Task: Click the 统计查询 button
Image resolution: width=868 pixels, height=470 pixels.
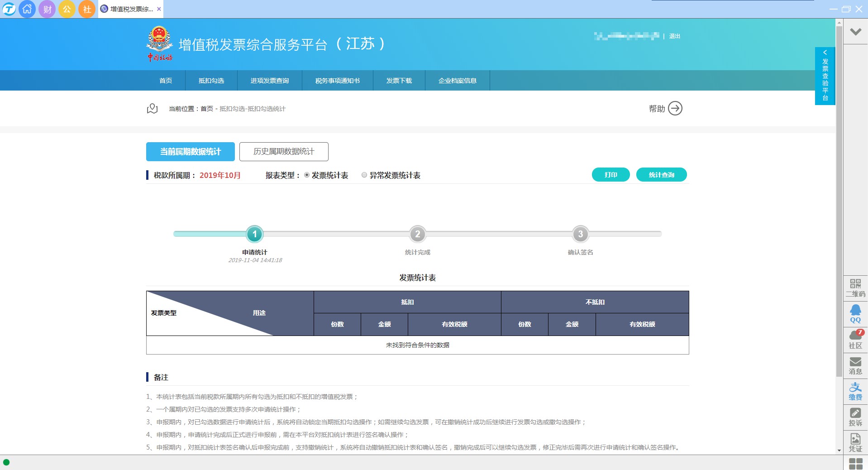Action: point(661,175)
